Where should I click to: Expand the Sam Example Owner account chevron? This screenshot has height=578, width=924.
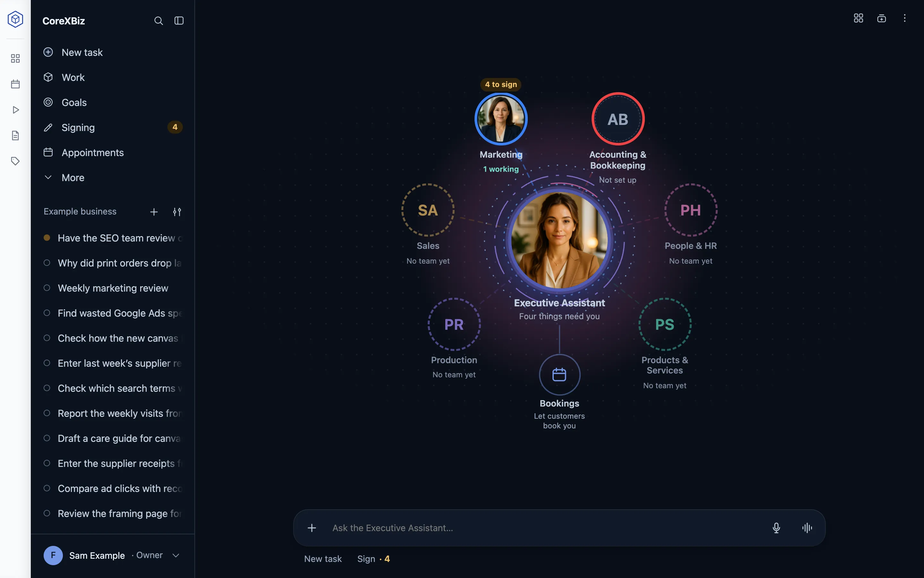tap(175, 556)
